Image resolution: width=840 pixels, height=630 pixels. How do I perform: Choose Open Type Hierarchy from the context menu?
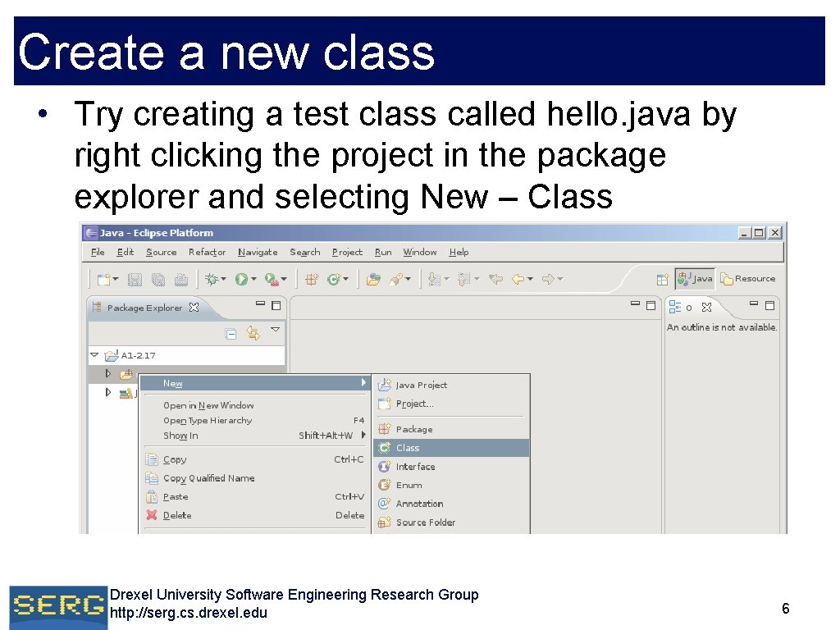(255, 421)
